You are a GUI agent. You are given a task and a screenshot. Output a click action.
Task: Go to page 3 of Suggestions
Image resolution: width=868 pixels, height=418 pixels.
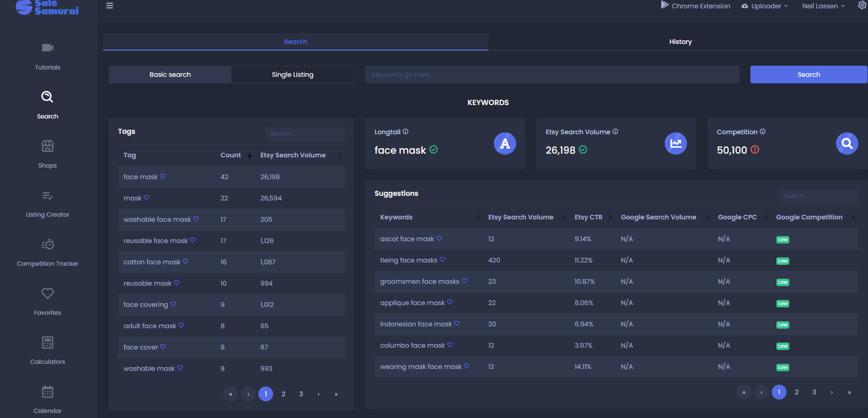(814, 392)
